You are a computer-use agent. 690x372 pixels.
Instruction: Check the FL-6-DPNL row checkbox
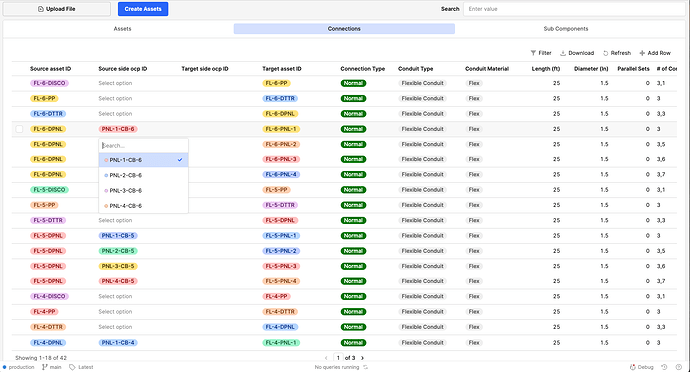pos(19,129)
